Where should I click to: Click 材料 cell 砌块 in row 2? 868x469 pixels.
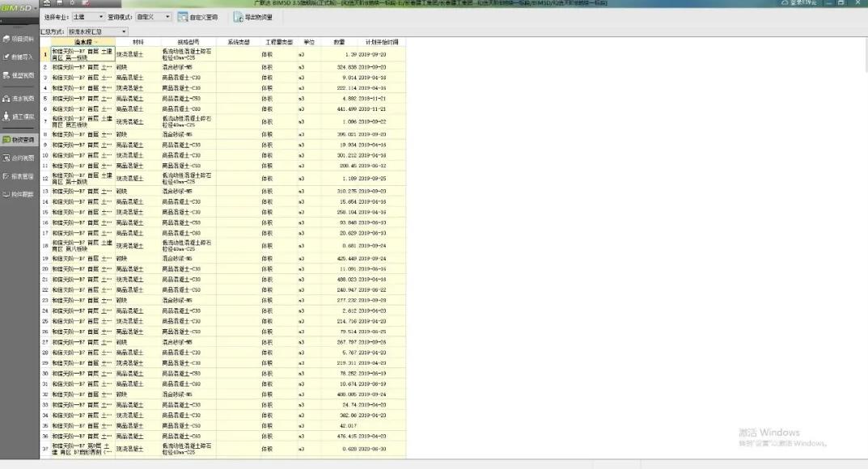(x=138, y=67)
